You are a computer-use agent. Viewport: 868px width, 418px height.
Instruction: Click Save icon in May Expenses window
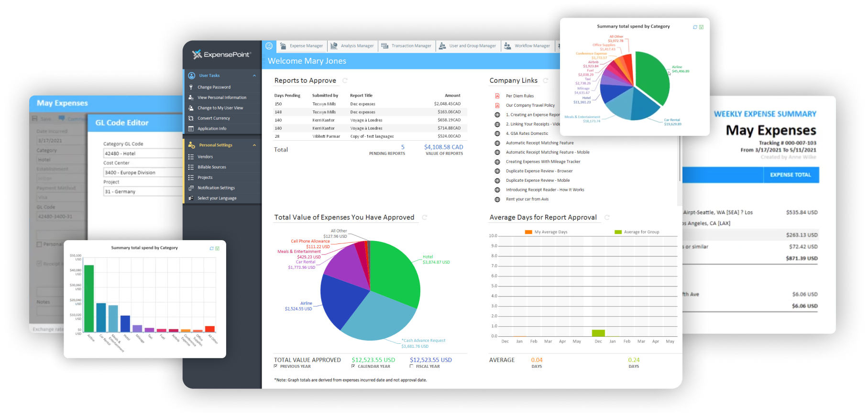coord(35,119)
